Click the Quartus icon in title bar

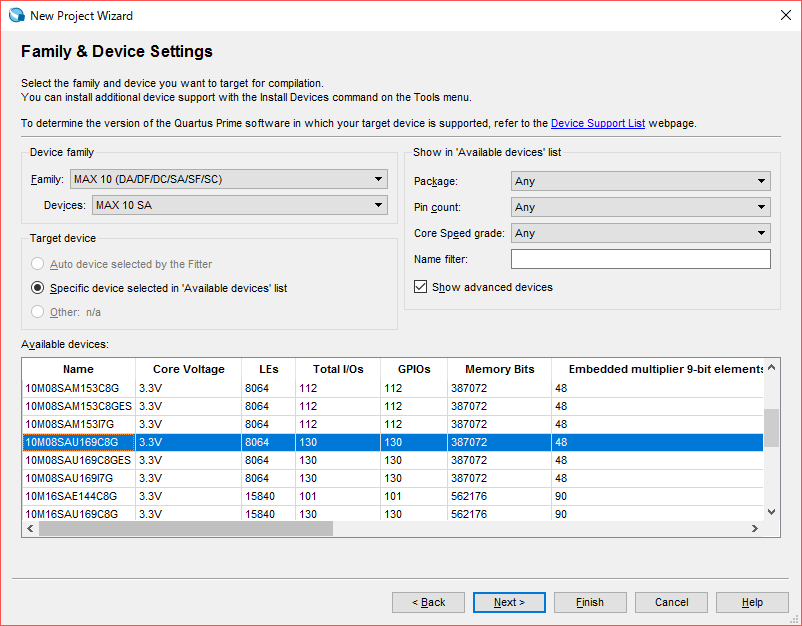click(x=16, y=15)
